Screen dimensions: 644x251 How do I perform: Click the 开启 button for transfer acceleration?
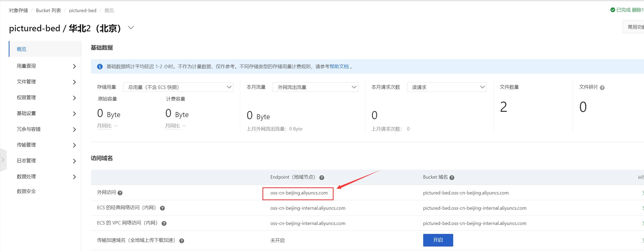click(x=438, y=240)
